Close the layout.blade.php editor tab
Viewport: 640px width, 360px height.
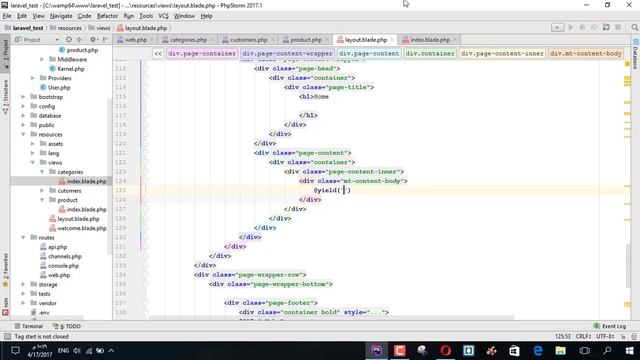(x=392, y=40)
